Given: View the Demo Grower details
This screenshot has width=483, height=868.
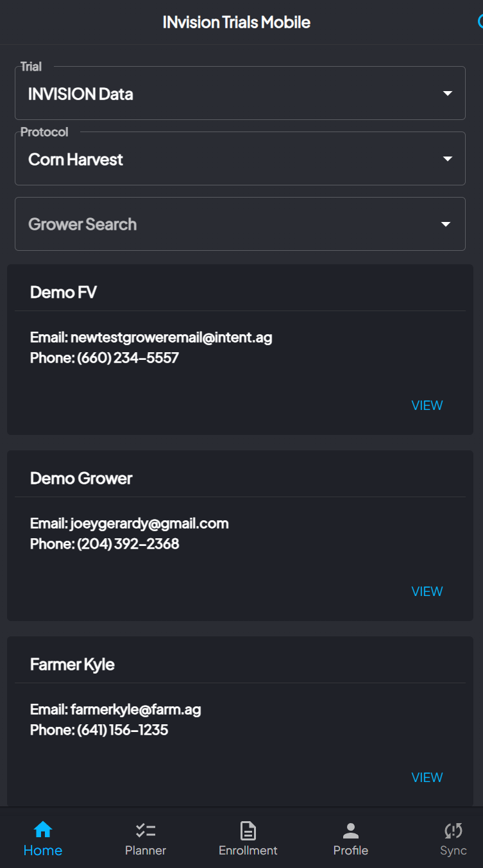Looking at the screenshot, I should (427, 591).
